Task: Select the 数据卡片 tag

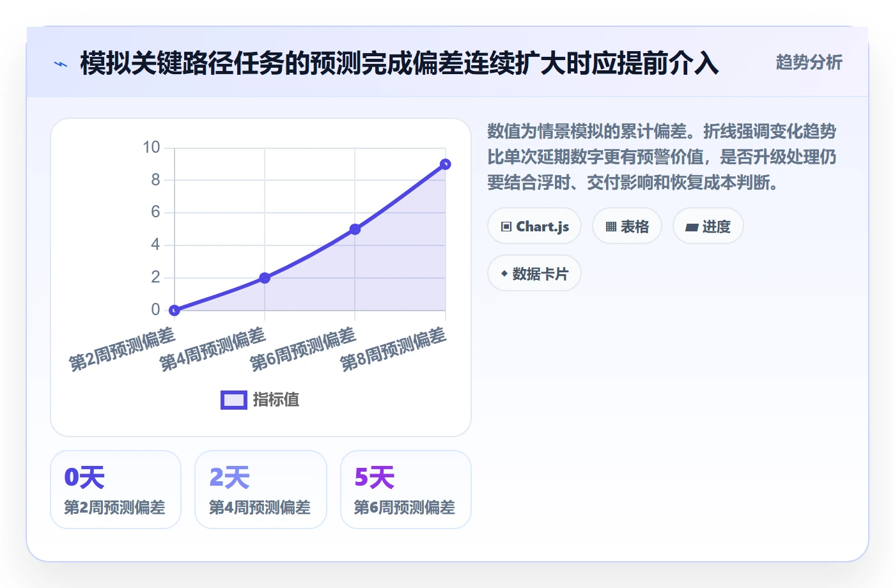Action: coord(534,274)
